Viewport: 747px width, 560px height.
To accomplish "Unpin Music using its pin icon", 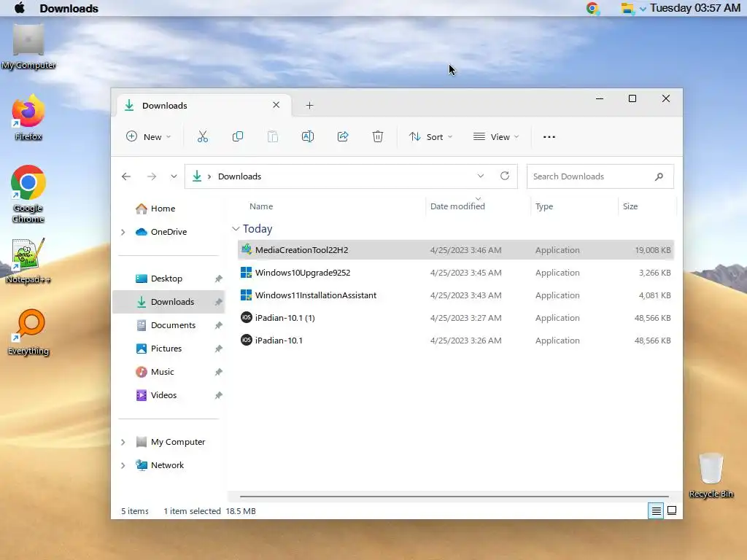I will tap(218, 372).
